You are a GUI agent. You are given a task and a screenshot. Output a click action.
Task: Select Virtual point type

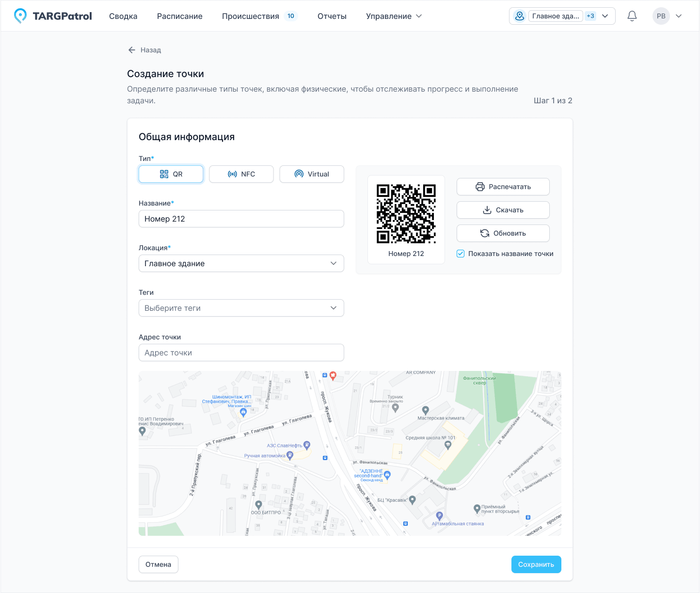pos(312,174)
